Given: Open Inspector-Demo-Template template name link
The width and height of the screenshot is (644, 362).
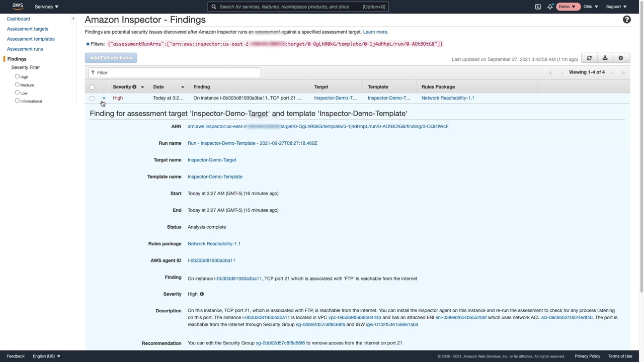Looking at the screenshot, I should 215,176.
